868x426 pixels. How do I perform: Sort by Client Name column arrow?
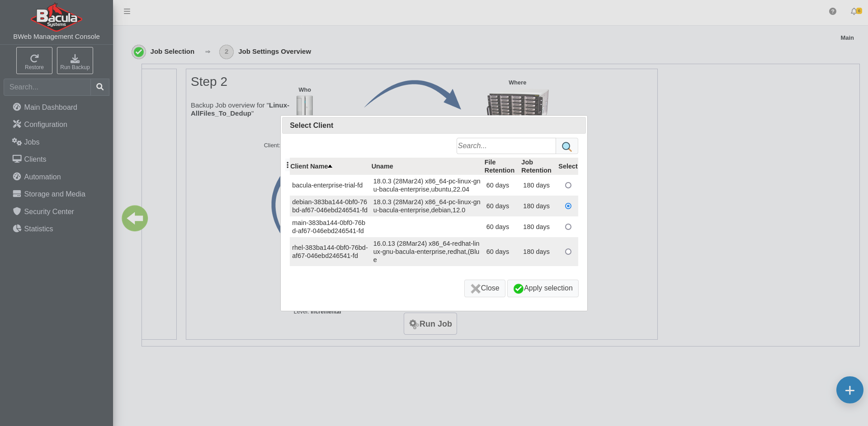tap(330, 166)
